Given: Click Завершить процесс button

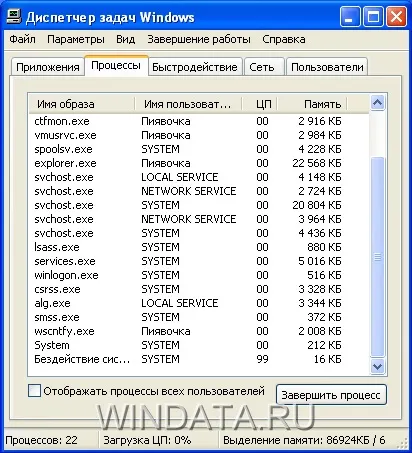Looking at the screenshot, I should click(331, 395).
